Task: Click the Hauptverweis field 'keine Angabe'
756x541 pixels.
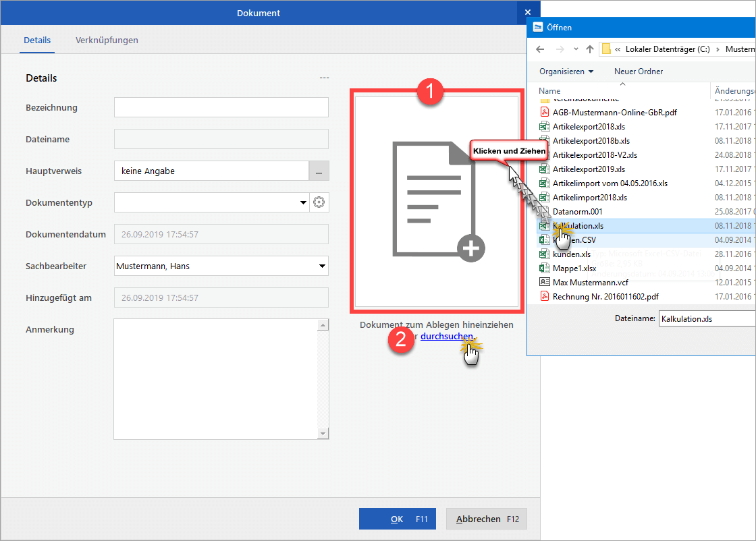Action: tap(211, 171)
